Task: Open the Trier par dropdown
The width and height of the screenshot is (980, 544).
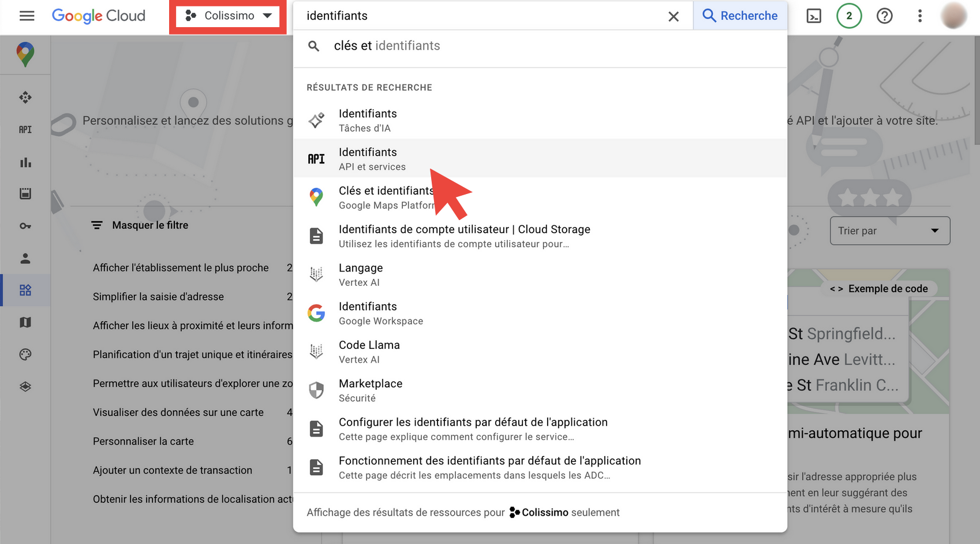Action: [x=890, y=231]
